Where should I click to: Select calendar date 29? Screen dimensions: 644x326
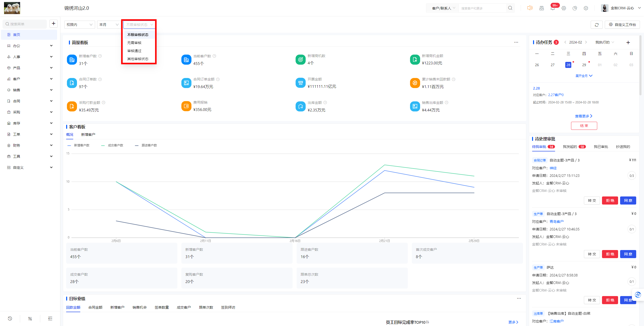(x=584, y=65)
